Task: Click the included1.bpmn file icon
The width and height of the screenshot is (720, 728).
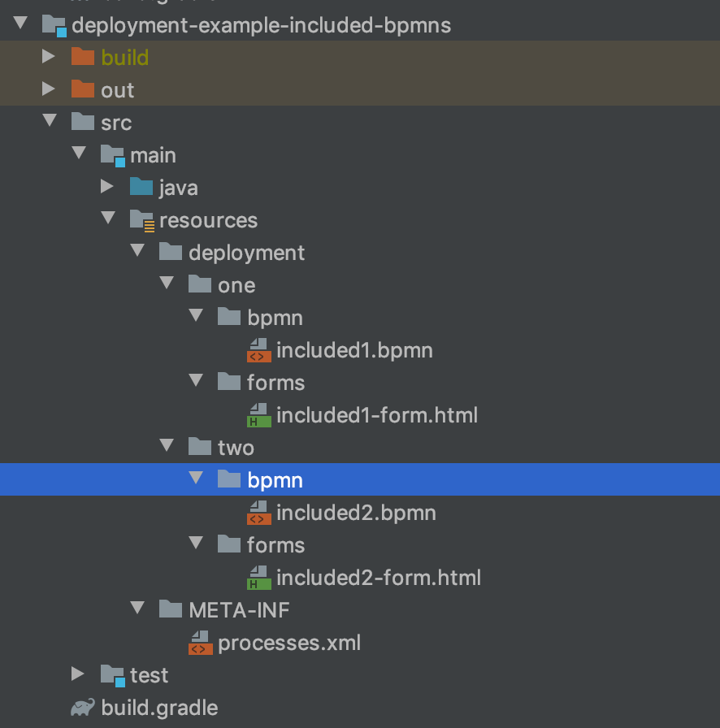Action: point(258,350)
